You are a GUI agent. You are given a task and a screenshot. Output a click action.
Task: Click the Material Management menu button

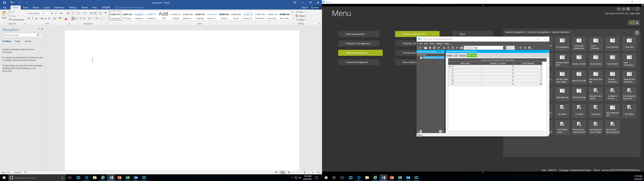pyautogui.click(x=360, y=53)
